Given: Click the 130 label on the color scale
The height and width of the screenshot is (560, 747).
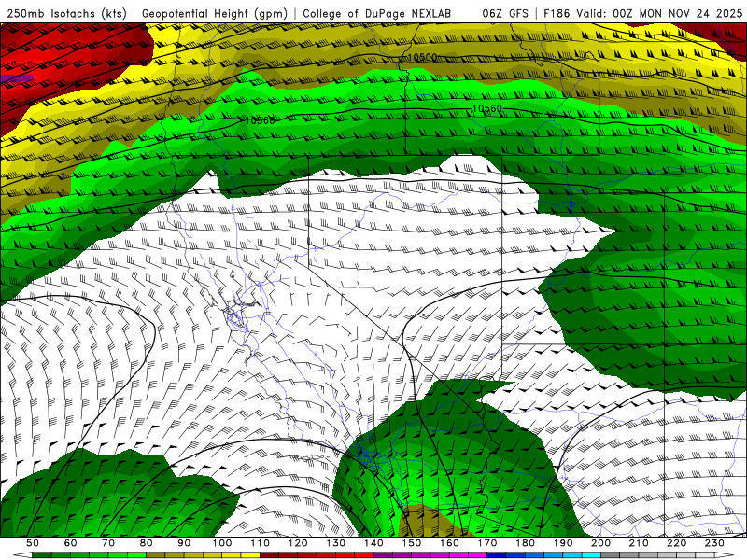Looking at the screenshot, I should (336, 543).
